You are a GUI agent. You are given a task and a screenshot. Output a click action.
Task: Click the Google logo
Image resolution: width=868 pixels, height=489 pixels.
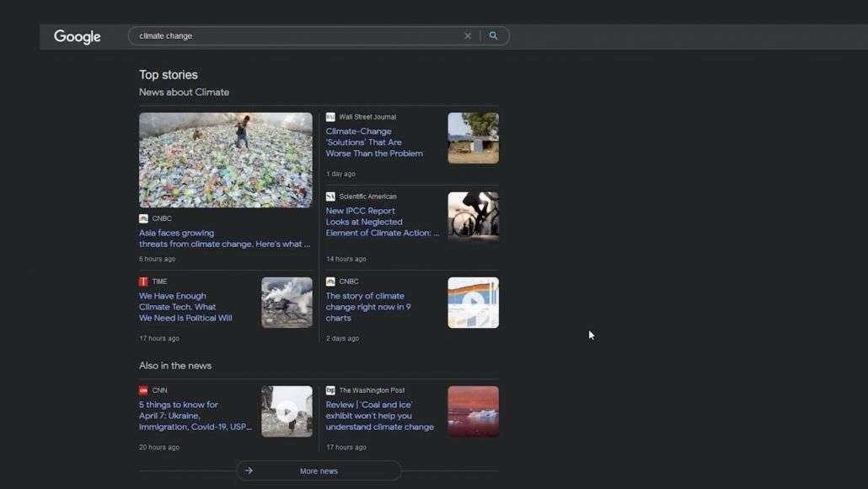(x=77, y=36)
